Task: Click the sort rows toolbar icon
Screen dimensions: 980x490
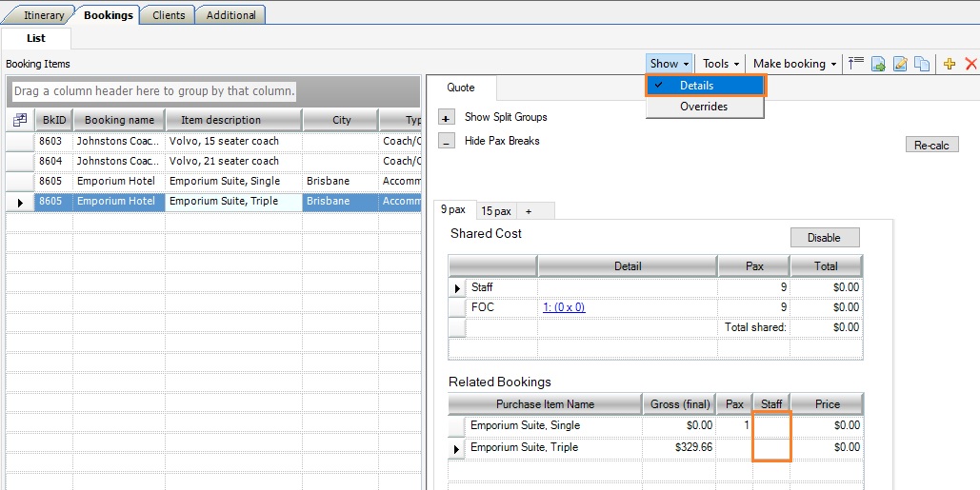Action: point(856,64)
